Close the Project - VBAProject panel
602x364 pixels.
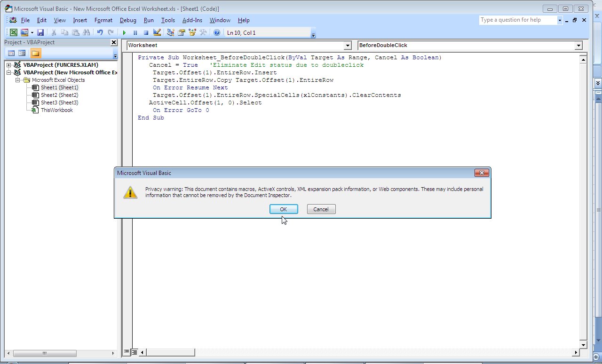(114, 42)
